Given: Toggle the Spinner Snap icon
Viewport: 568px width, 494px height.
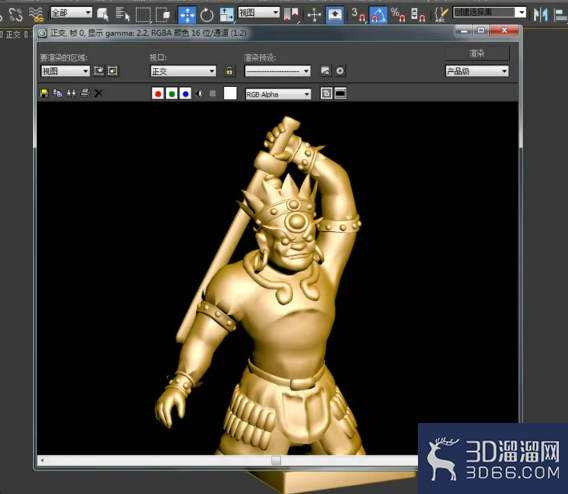Looking at the screenshot, I should tap(418, 15).
